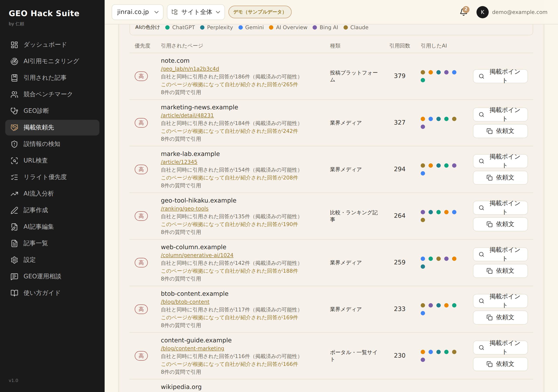The width and height of the screenshot is (558, 392).
Task: Select 引用された記事 menu label
Action: [45, 78]
